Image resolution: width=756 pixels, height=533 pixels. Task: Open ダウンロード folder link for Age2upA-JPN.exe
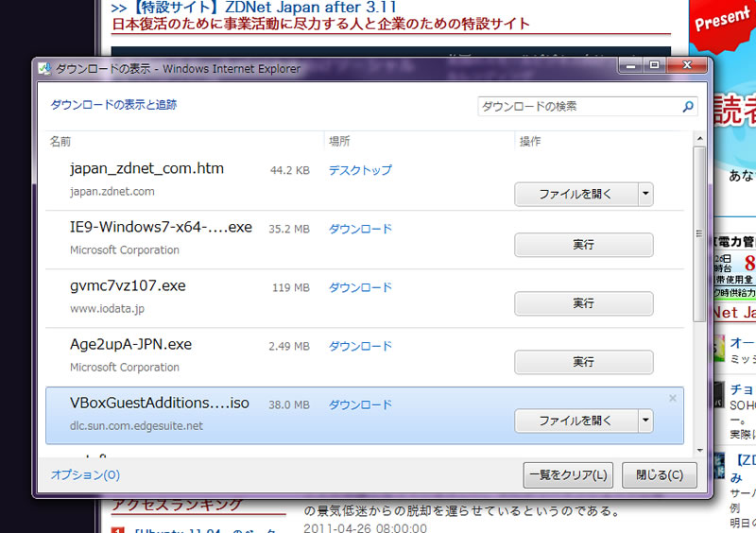click(360, 346)
